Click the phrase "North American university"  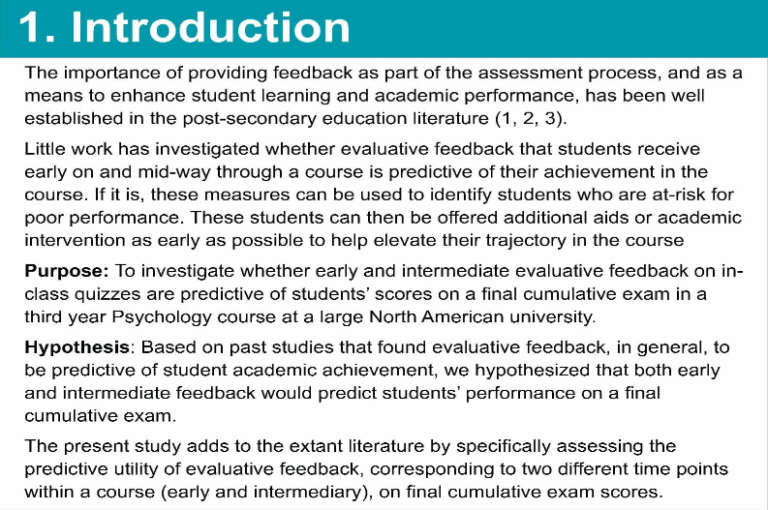tap(498, 317)
